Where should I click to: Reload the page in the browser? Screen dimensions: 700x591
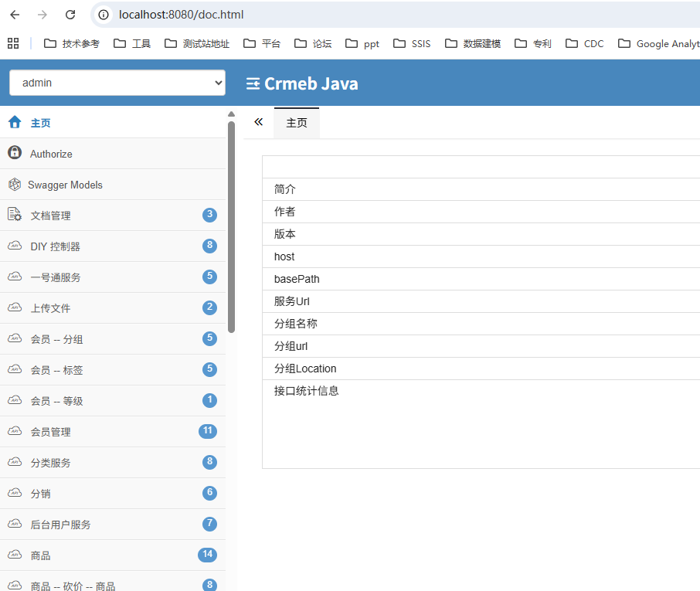click(70, 15)
